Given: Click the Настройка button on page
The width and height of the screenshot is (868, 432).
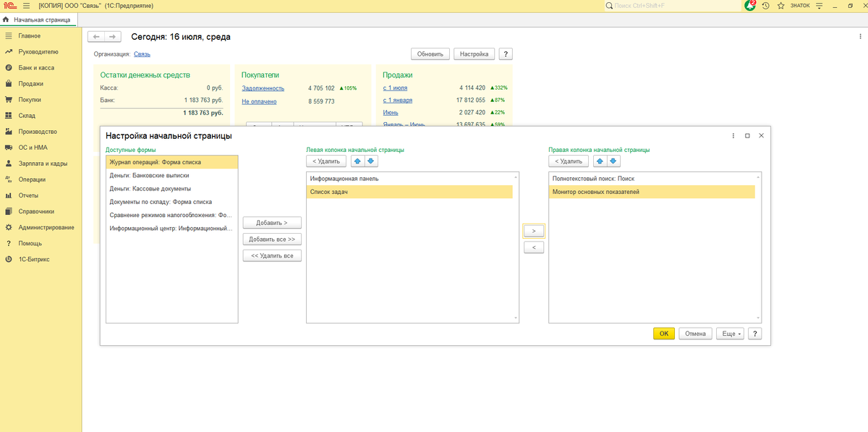Looking at the screenshot, I should click(475, 54).
